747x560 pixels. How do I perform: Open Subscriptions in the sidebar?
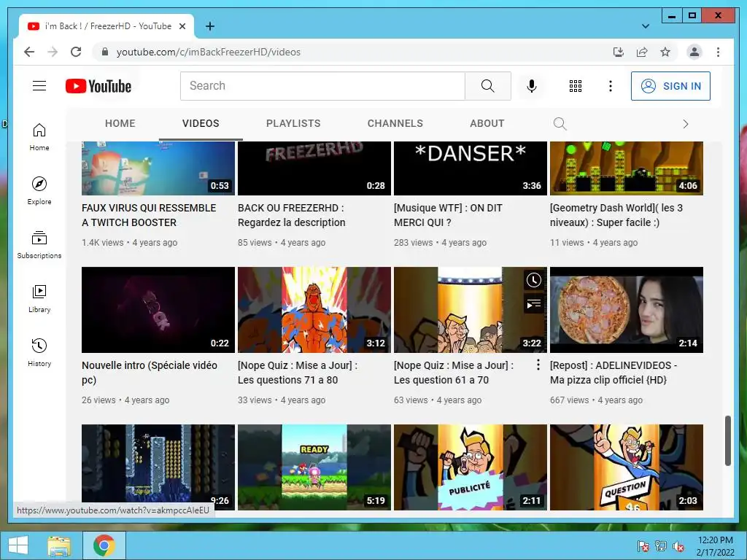pos(39,245)
